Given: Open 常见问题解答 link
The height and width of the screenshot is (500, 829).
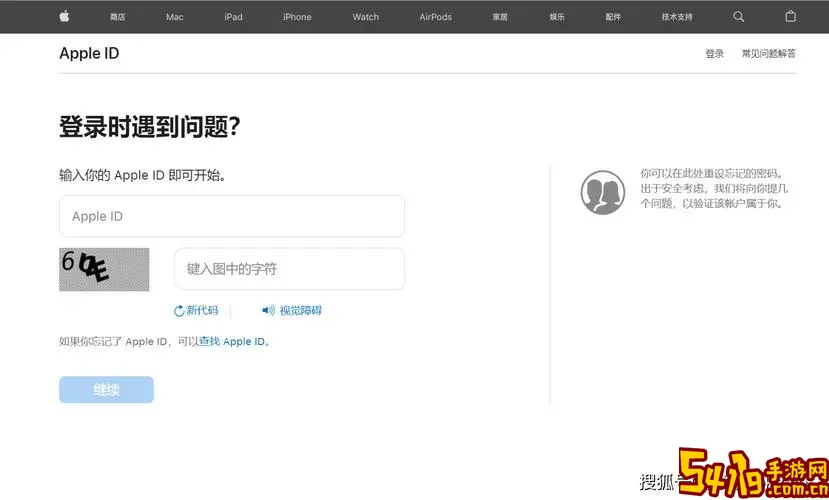Looking at the screenshot, I should click(769, 53).
